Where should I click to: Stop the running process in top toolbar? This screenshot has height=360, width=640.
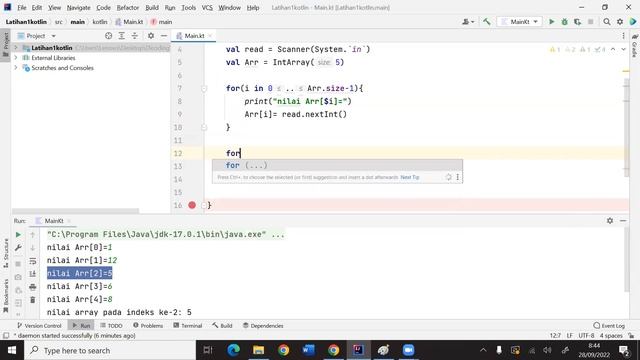click(590, 22)
